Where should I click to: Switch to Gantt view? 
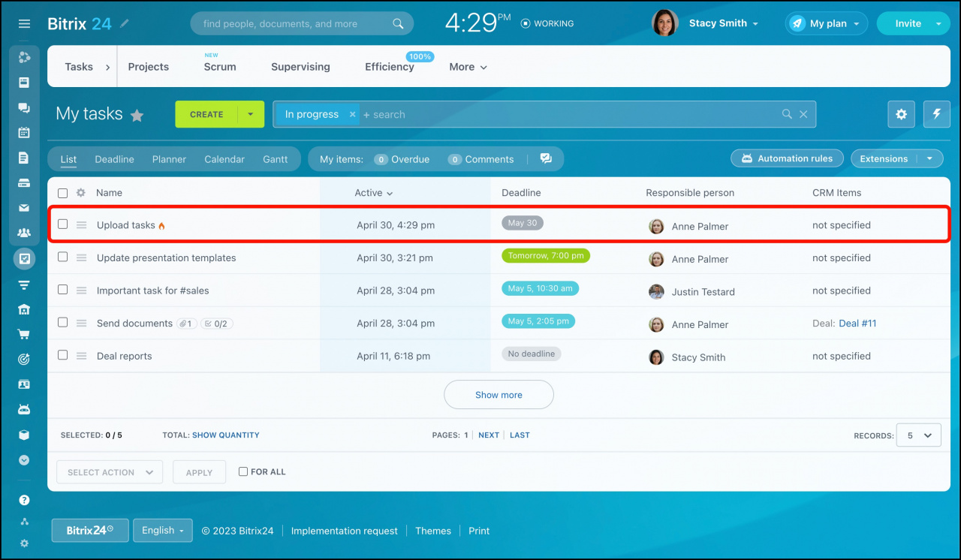pos(276,159)
